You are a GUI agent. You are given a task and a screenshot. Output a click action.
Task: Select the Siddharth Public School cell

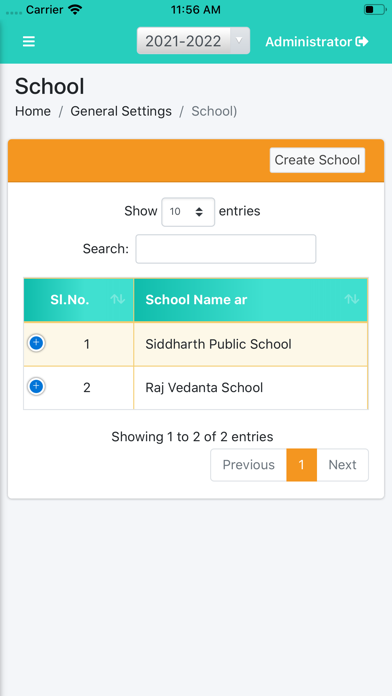250,344
